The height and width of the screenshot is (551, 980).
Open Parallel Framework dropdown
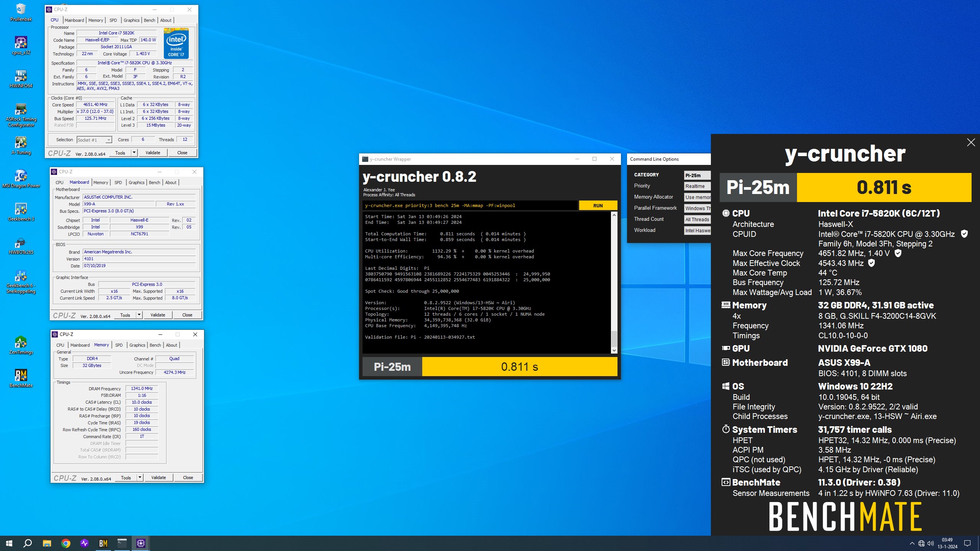coord(697,209)
